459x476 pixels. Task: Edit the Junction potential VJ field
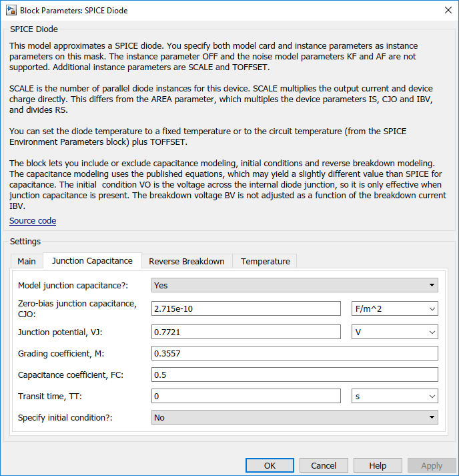coord(246,332)
